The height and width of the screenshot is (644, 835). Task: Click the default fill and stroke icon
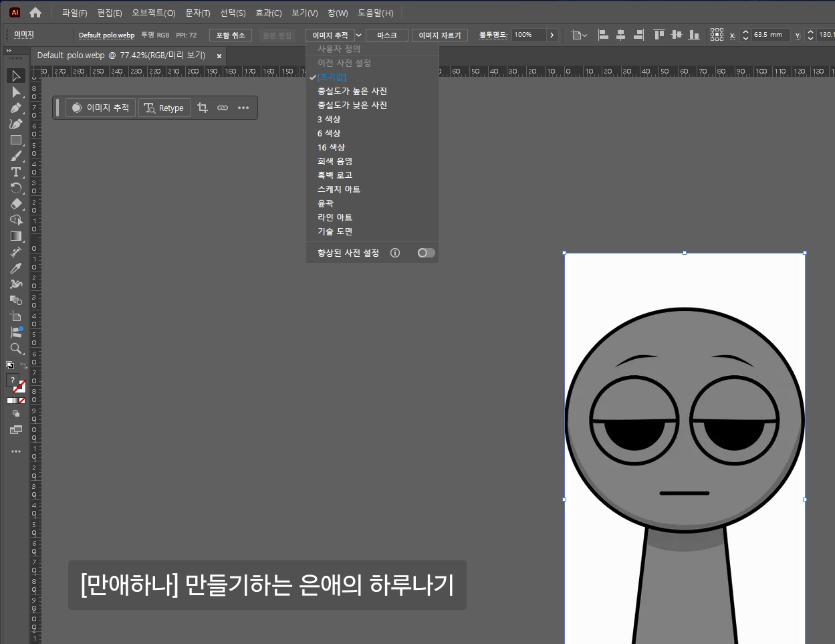[10, 365]
